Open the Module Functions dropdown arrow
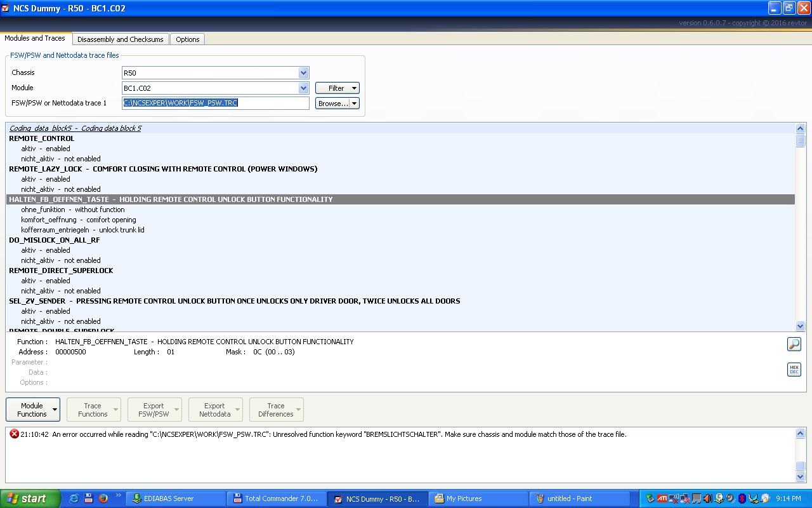Viewport: 812px width, 508px height. (55, 410)
